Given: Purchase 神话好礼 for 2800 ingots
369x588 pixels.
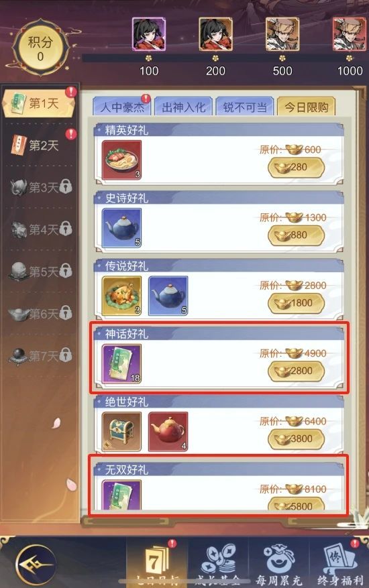Looking at the screenshot, I should (296, 371).
